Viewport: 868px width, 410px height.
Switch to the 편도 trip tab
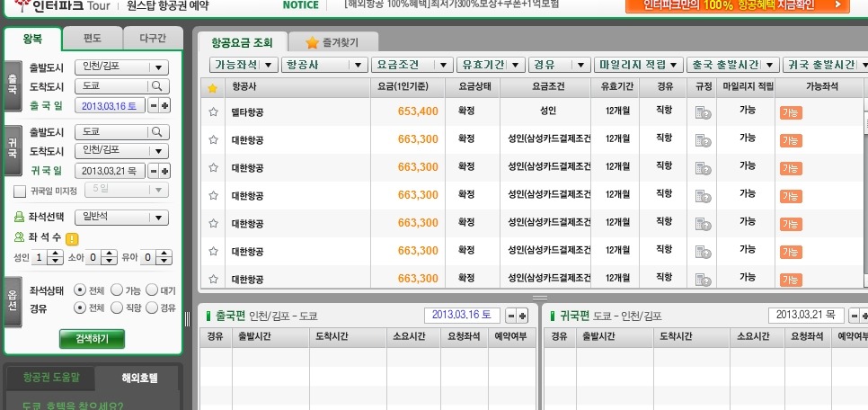coord(93,39)
